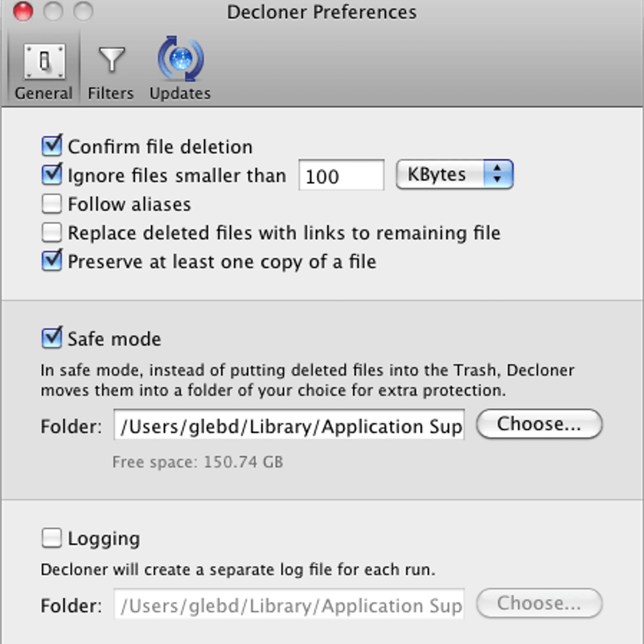This screenshot has width=644, height=644.
Task: Click Choose button for Safe mode folder
Action: coord(539,424)
